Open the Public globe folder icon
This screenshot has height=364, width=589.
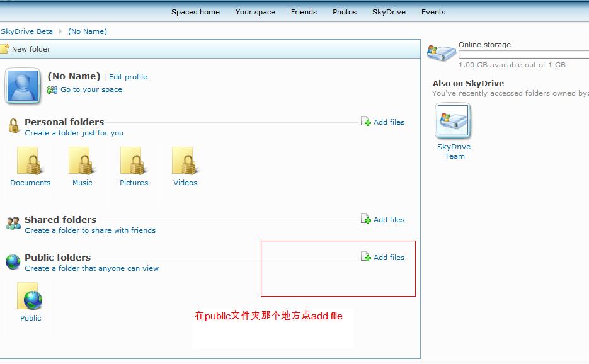coord(30,296)
